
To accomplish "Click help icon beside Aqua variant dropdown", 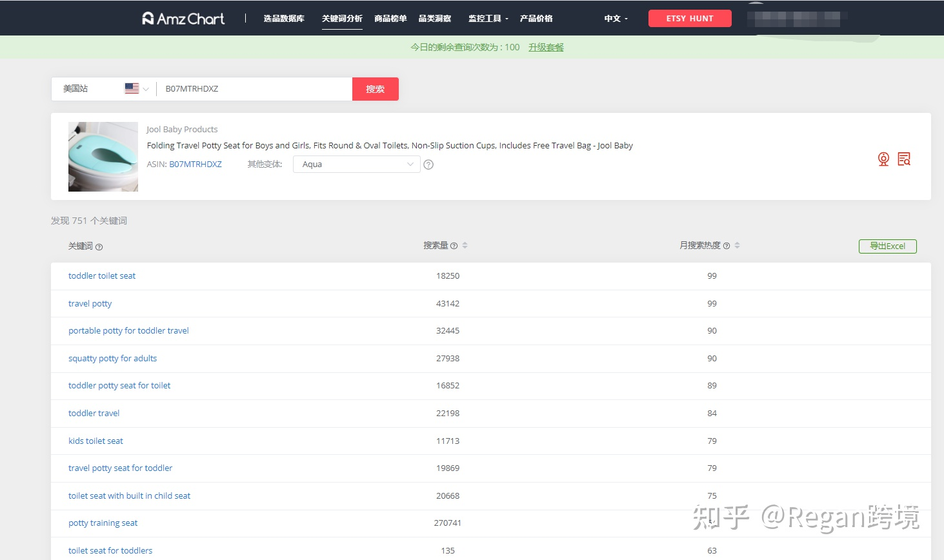I will (x=428, y=165).
